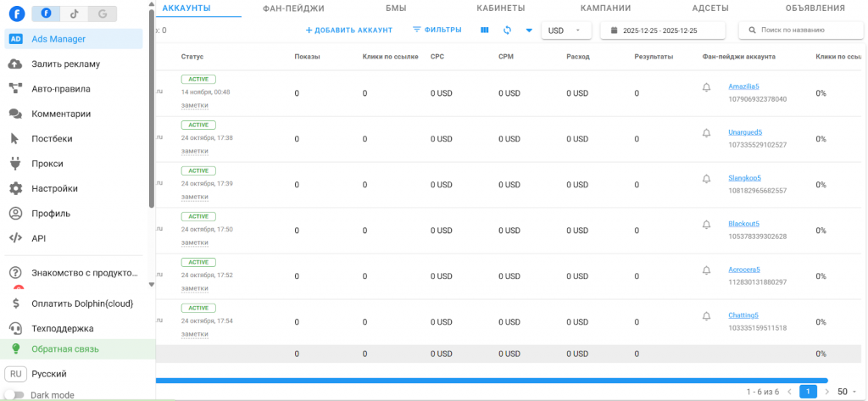Screen dimensions: 868x401
Task: Open the USD currency dropdown
Action: pyautogui.click(x=565, y=31)
